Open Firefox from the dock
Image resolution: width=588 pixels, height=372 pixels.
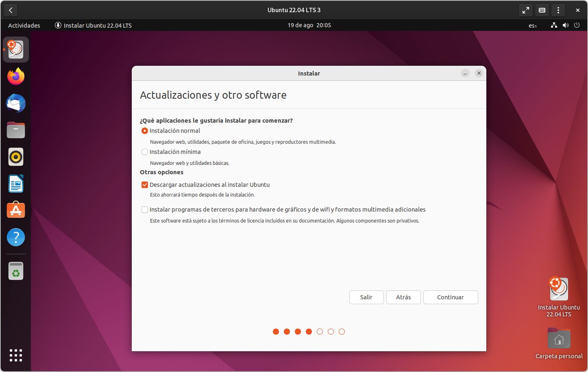point(16,76)
